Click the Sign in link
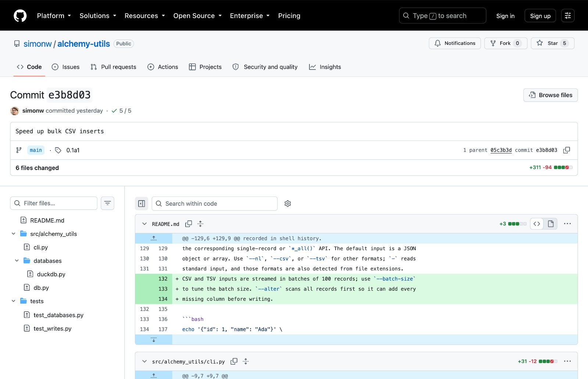Viewport: 588px width, 379px height. [505, 16]
